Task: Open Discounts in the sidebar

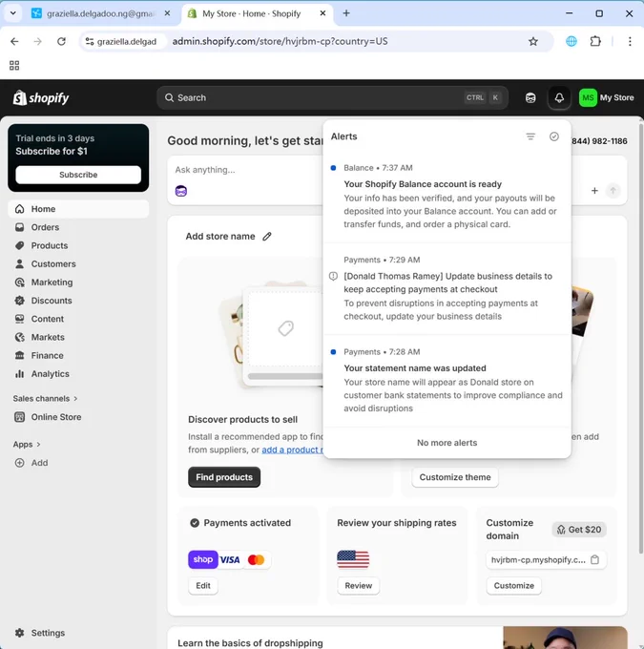Action: coord(78,301)
